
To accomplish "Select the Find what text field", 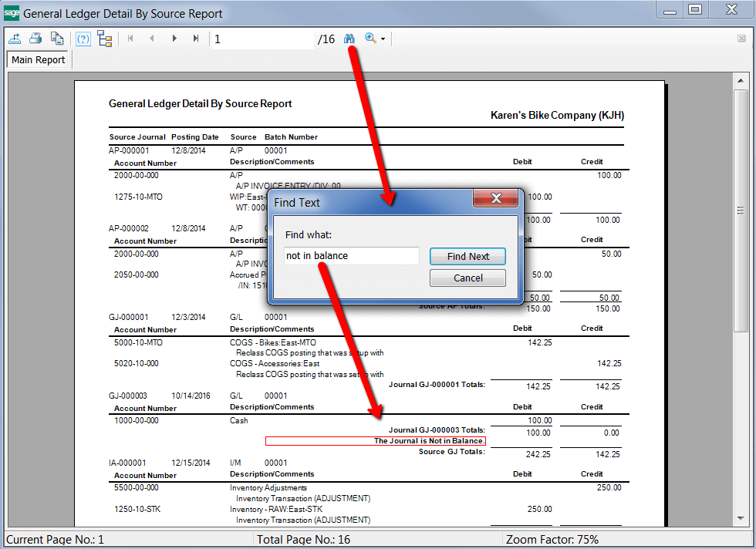I will point(351,255).
